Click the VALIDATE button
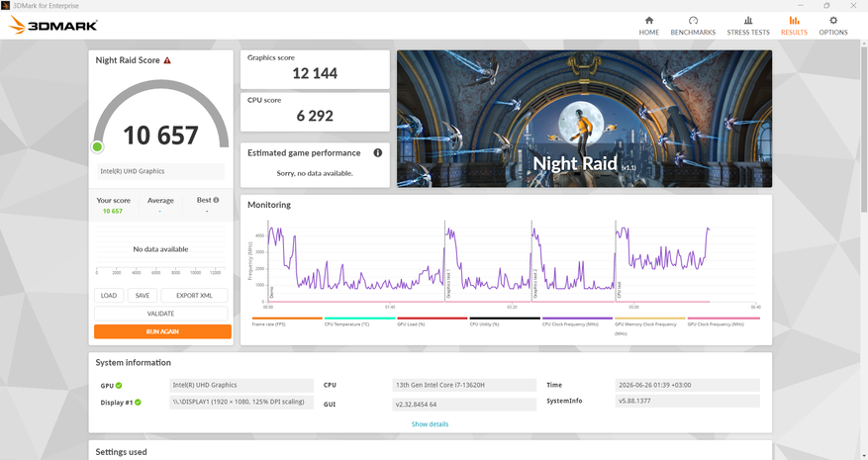The image size is (868, 460). click(x=160, y=314)
